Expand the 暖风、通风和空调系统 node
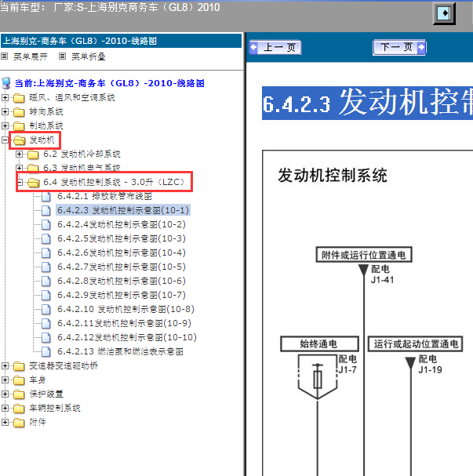473x476 pixels. pos(5,98)
